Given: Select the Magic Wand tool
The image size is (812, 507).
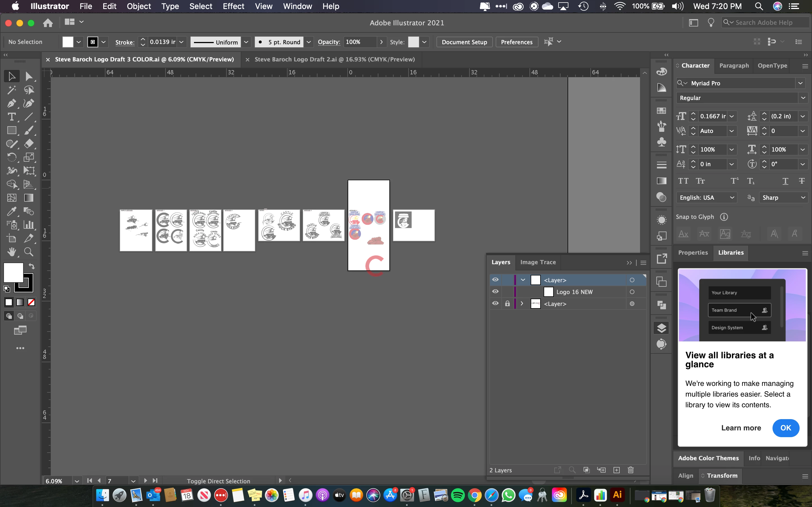Looking at the screenshot, I should click(11, 90).
